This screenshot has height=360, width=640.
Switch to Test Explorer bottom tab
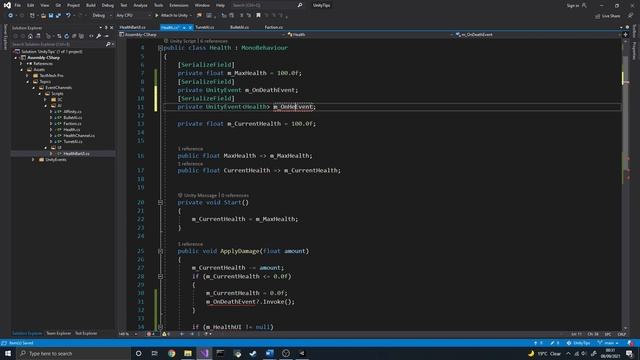coord(86,333)
